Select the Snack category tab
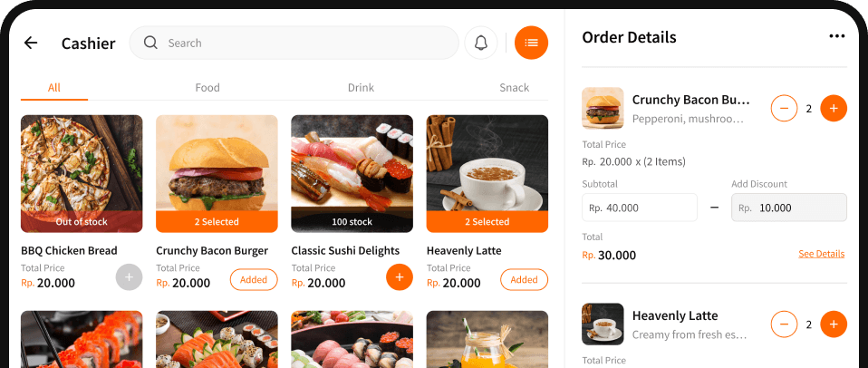This screenshot has height=368, width=868. 515,87
